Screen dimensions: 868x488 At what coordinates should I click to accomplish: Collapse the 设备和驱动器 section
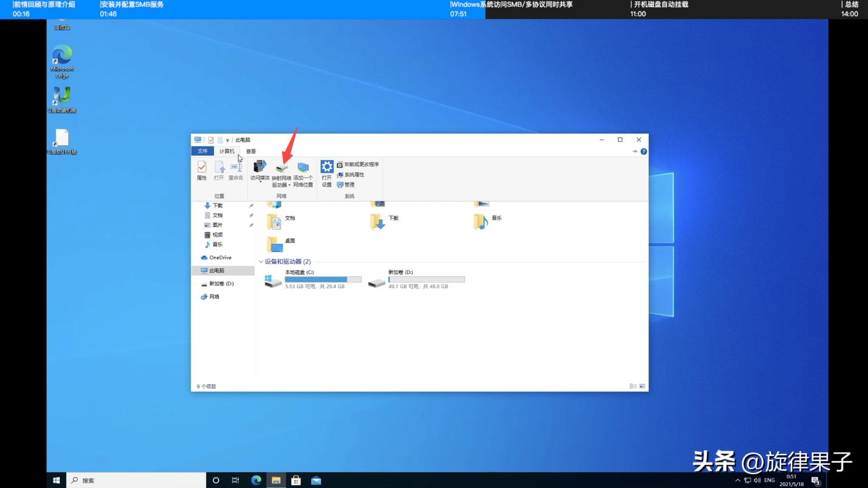coord(260,261)
